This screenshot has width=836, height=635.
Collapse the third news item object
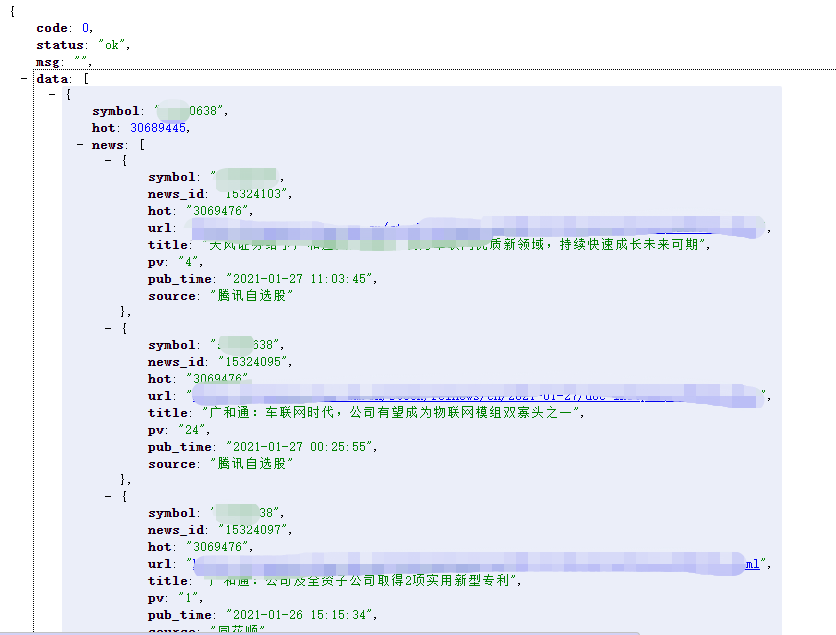[109, 495]
